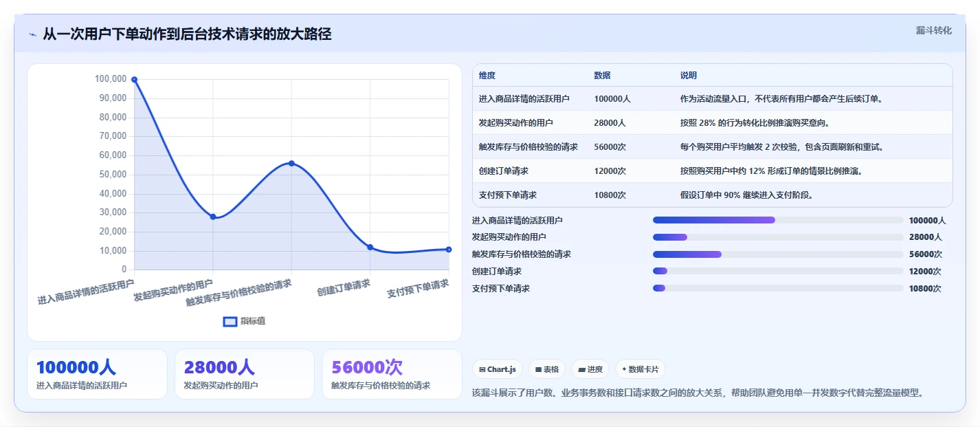This screenshot has width=980, height=427.
Task: Click the 进度 tag chip
Action: [x=590, y=369]
